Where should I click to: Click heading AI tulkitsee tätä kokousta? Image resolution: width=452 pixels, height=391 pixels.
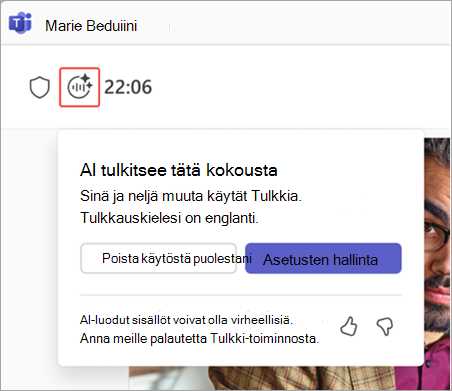(x=179, y=170)
